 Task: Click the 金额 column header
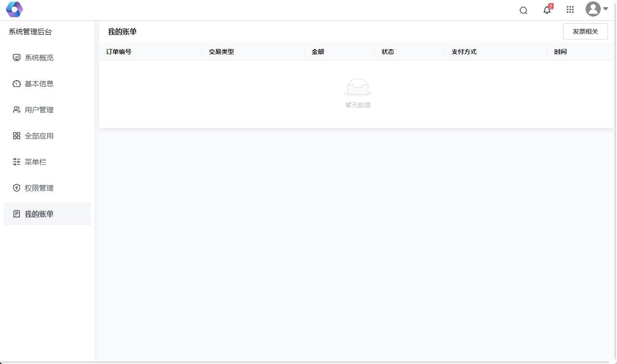pos(318,52)
